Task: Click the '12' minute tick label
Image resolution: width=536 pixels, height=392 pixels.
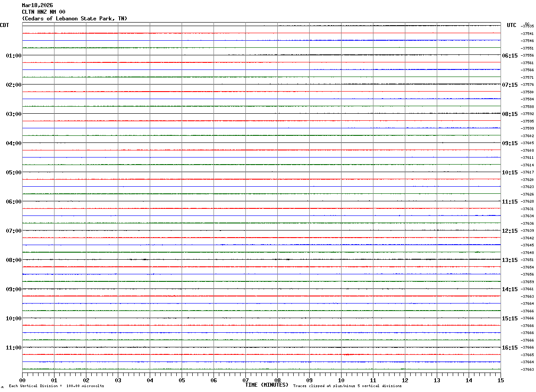Action: pyautogui.click(x=405, y=380)
